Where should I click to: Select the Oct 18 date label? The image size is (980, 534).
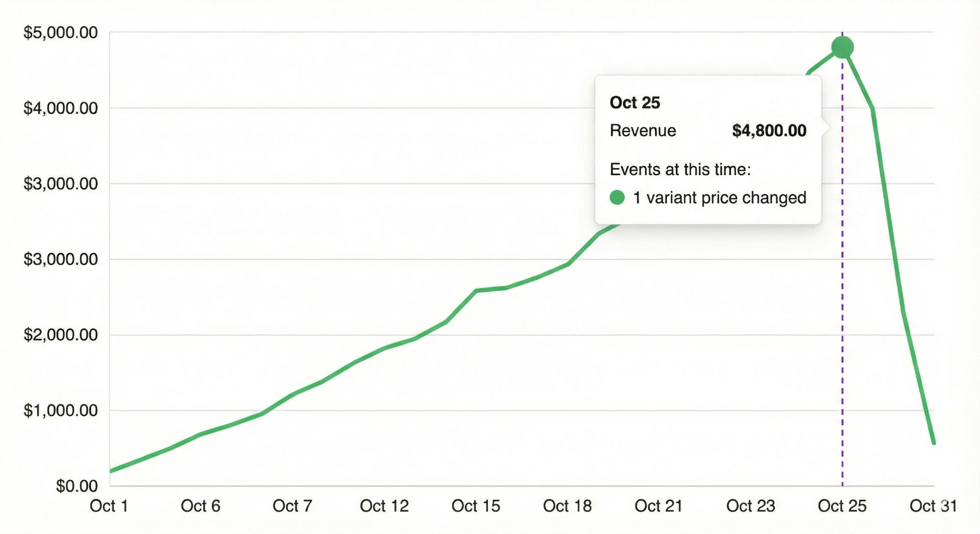point(567,506)
